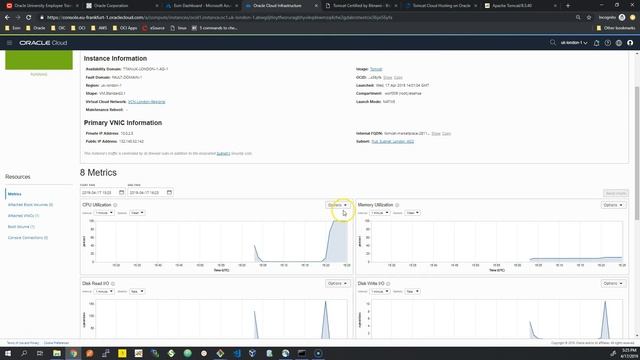
Task: Switch to the Oracle Corporation tab
Action: point(122,6)
